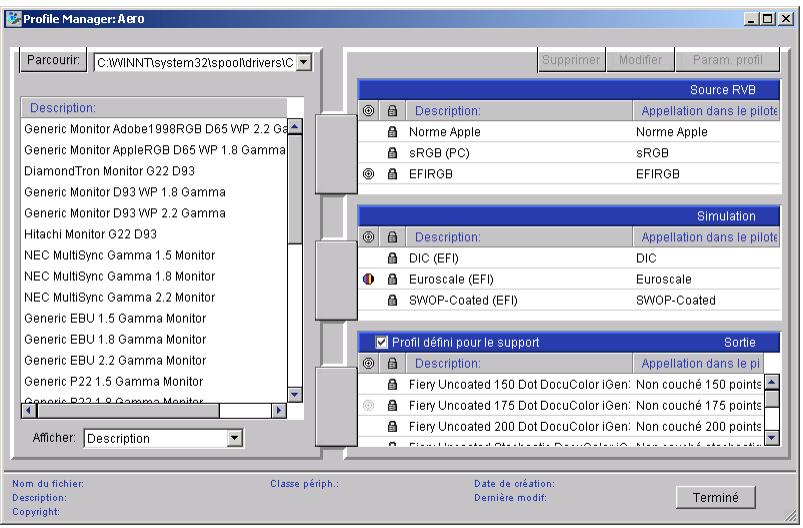This screenshot has height=528, width=803.
Task: Select Generic Monitor AppleRGB D65 WP 1.8 Gamma
Action: [x=154, y=150]
